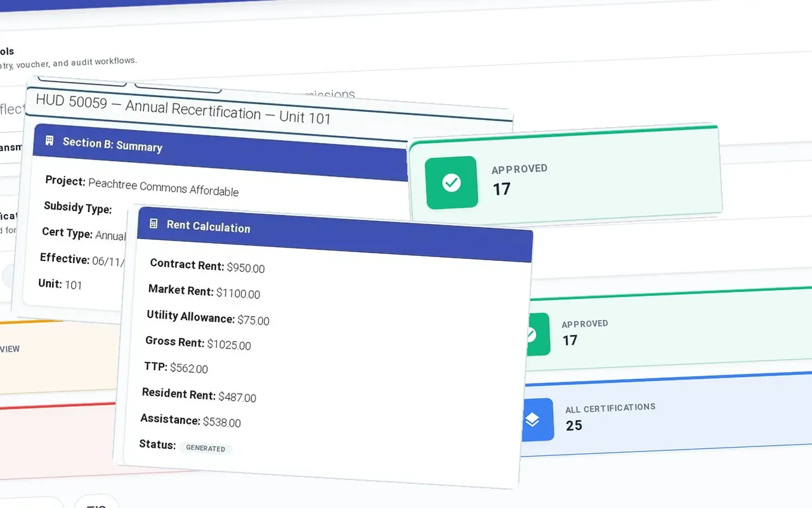The width and height of the screenshot is (812, 508).
Task: Select the Market Rent value '$1100.00'
Action: [x=238, y=293]
